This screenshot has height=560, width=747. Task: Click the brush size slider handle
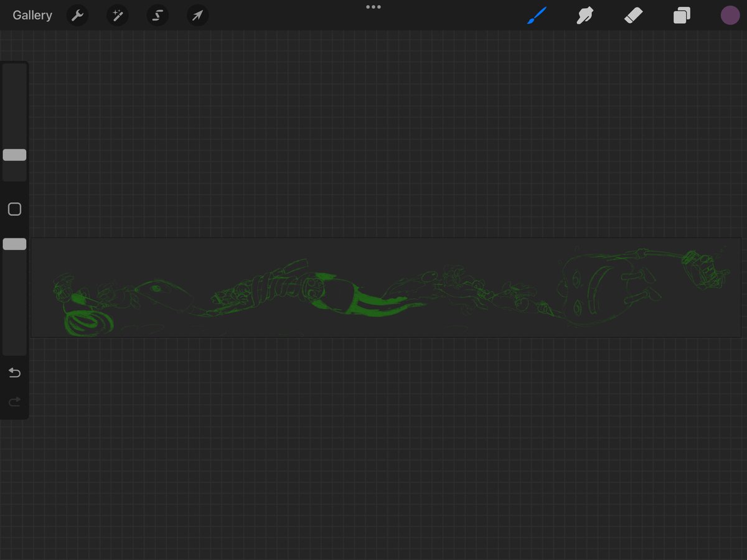point(14,155)
